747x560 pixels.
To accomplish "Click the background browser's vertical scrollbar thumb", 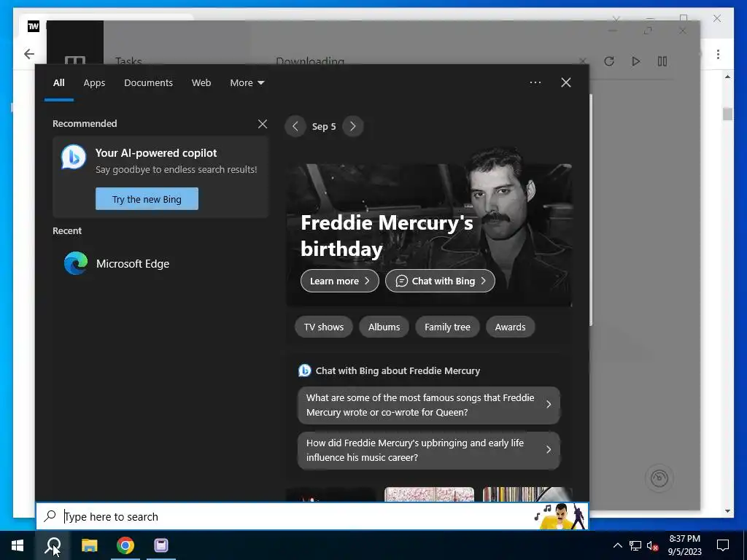I will point(727,114).
